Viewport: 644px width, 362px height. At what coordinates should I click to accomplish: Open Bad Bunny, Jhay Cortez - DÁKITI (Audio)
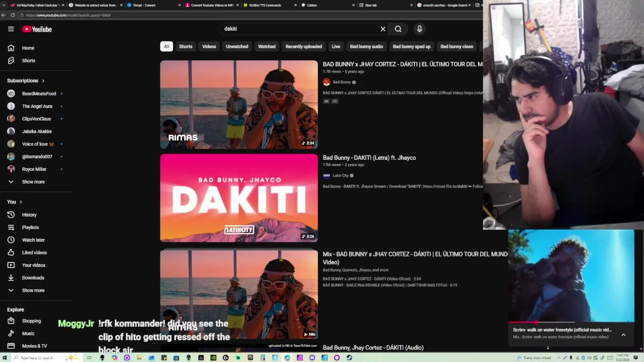(x=373, y=348)
